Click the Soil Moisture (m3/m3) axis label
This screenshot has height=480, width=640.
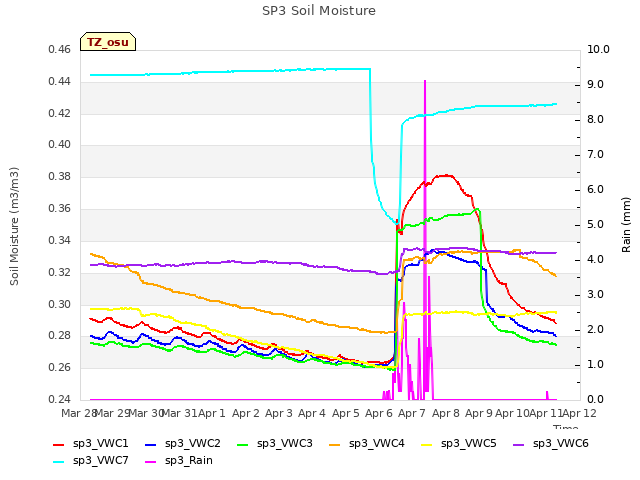[14, 226]
